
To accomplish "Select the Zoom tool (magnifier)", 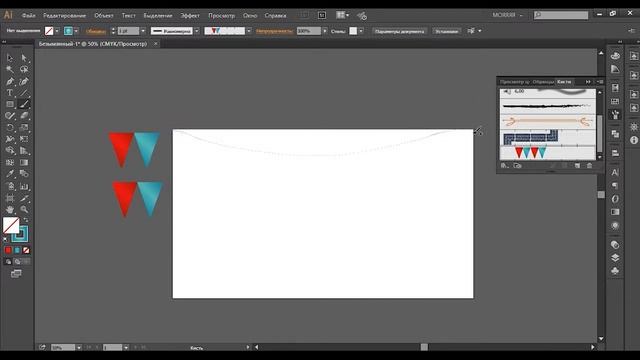I will (24, 210).
